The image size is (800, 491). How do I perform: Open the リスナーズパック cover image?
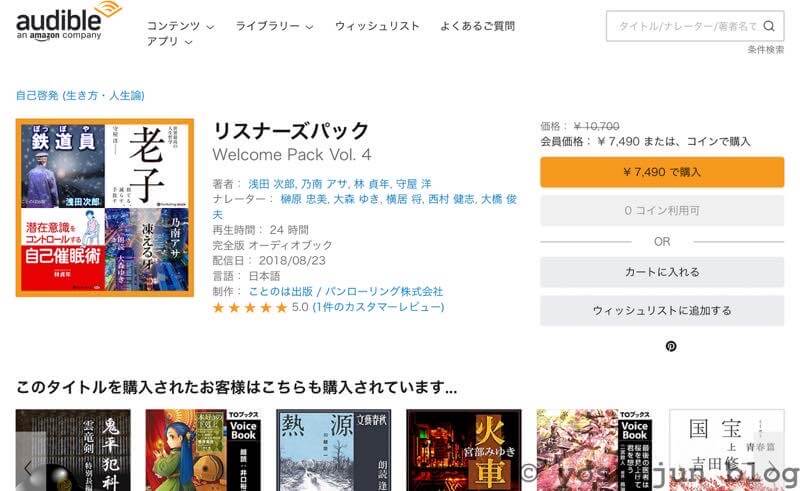click(105, 208)
